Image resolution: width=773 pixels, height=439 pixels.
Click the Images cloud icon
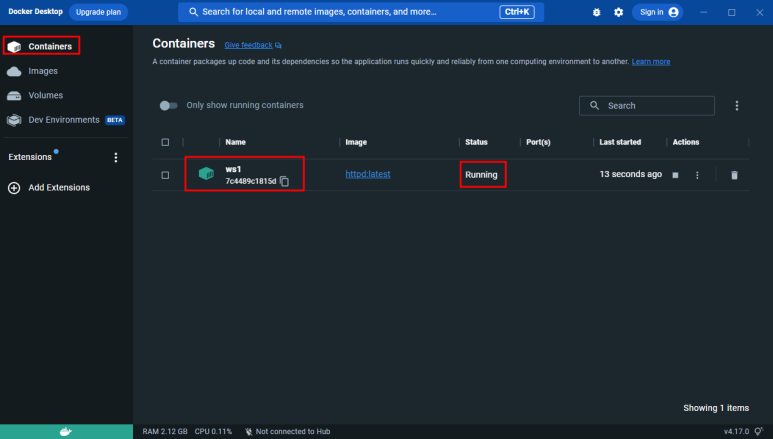pos(14,72)
